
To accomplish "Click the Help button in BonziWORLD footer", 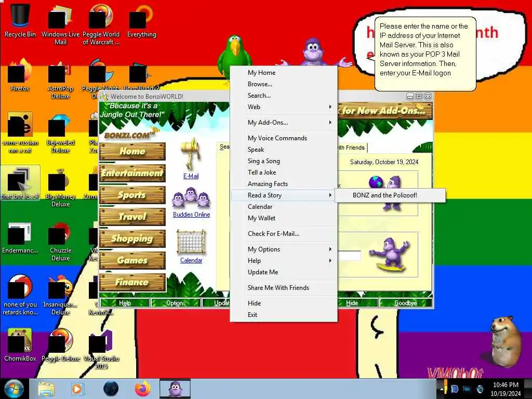I will click(x=125, y=303).
